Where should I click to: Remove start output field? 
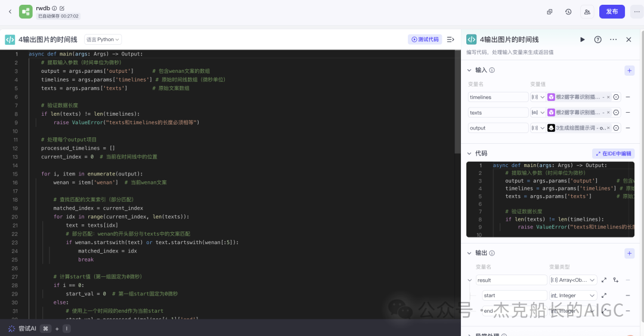point(628,295)
